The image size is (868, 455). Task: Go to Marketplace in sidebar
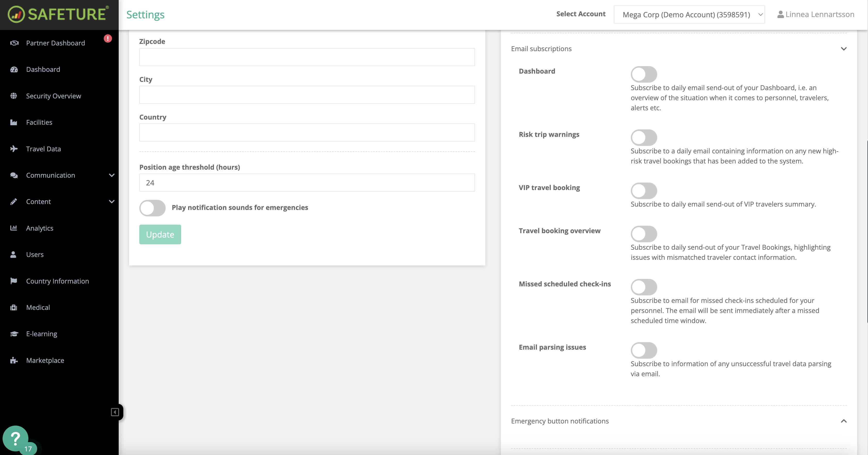tap(45, 360)
